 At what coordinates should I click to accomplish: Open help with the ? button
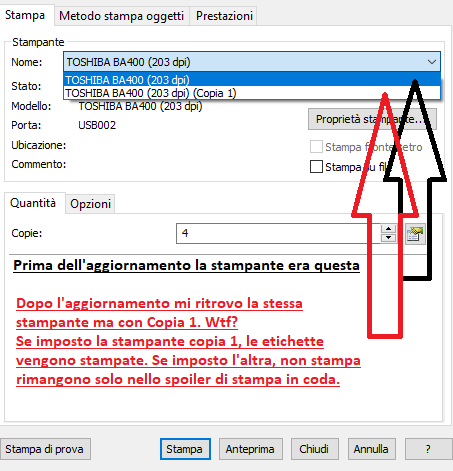click(428, 449)
